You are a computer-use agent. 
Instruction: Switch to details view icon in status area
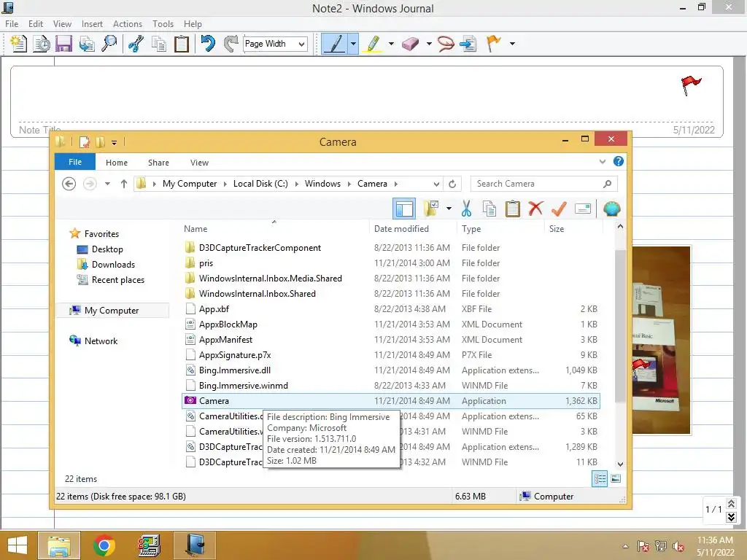[x=600, y=478]
